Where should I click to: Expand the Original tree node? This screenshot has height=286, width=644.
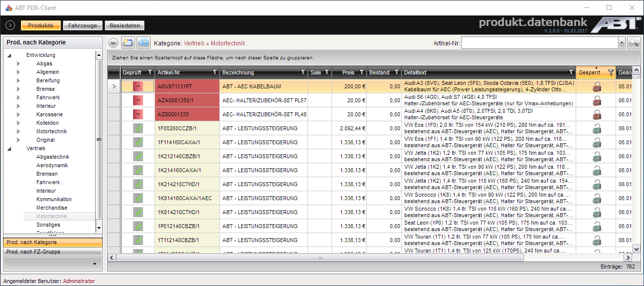18,140
